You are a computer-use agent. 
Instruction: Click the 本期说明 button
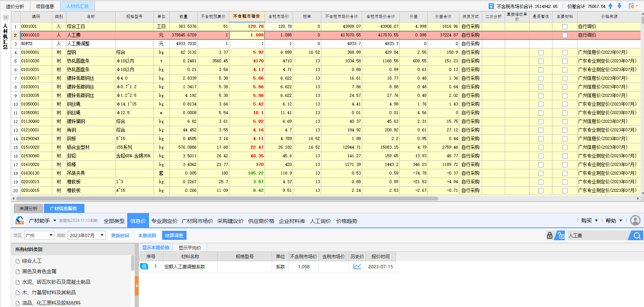147,235
